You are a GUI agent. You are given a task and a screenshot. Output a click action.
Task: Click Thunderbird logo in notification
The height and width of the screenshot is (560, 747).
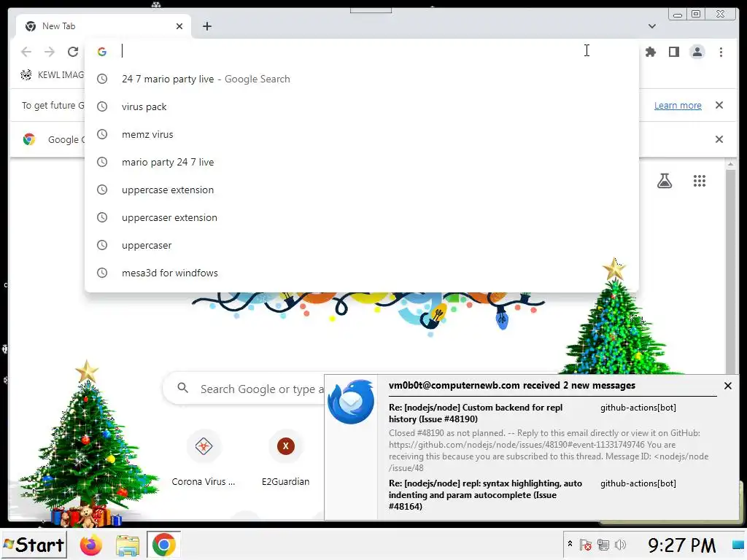click(x=351, y=402)
